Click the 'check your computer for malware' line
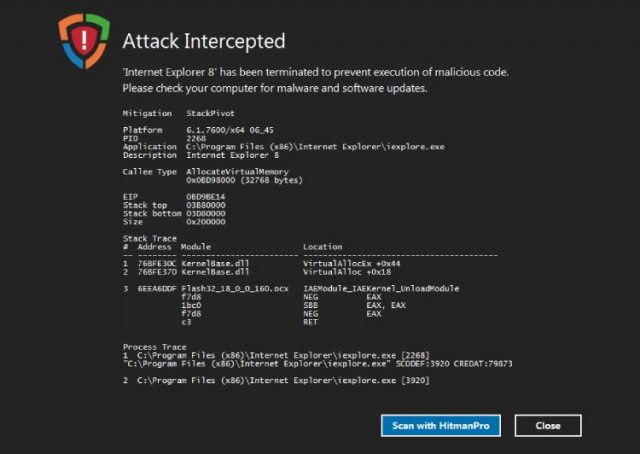Image resolution: width=640 pixels, height=454 pixels. [275, 88]
